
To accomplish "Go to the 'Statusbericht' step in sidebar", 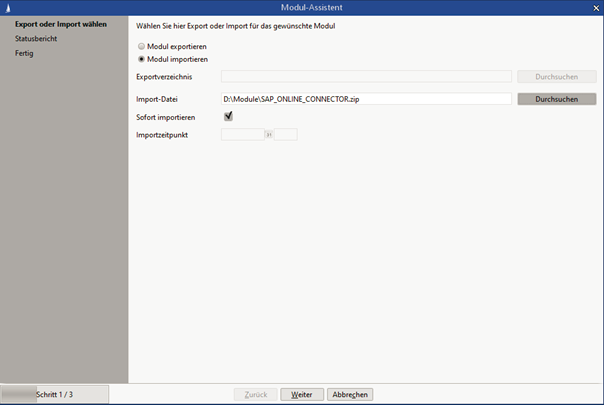I will pos(36,38).
